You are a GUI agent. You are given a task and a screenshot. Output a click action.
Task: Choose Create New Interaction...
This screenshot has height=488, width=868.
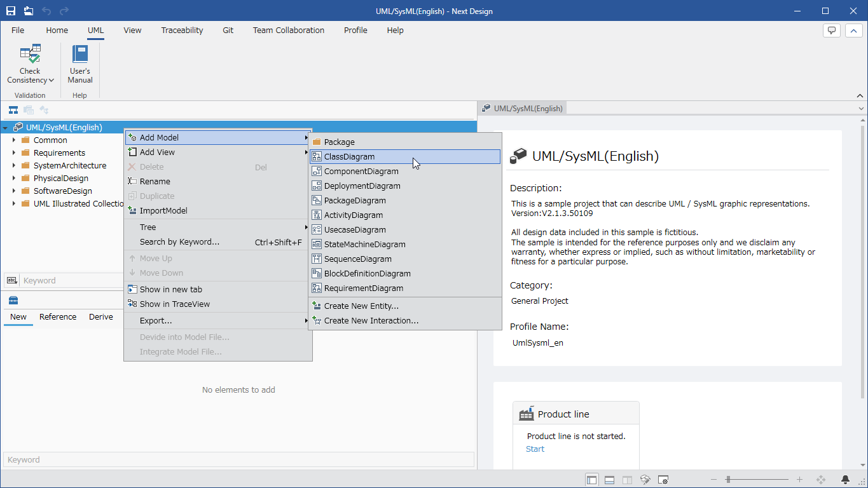tap(405, 320)
